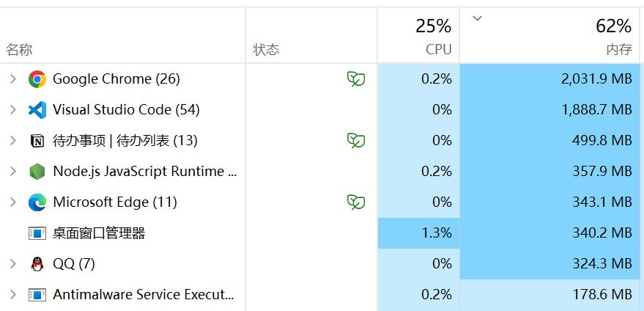
Task: Click the Antimalware Service Executable icon
Action: coord(37,295)
